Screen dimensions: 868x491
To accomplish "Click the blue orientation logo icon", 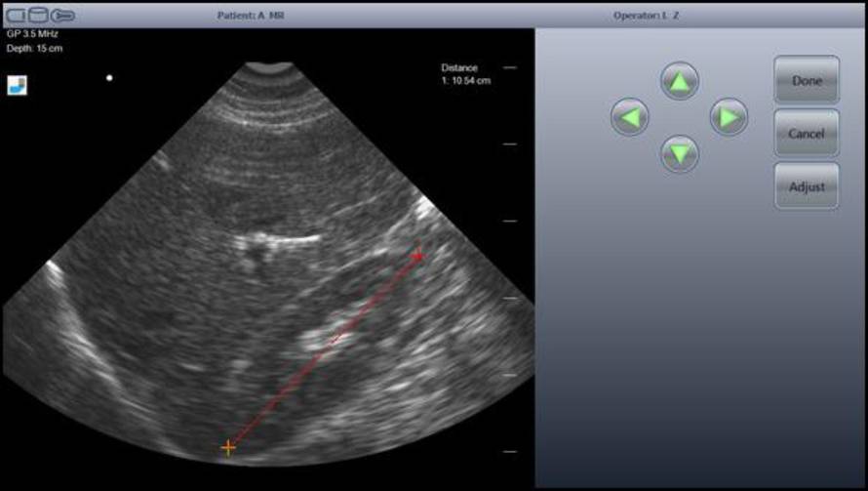I will pos(18,85).
